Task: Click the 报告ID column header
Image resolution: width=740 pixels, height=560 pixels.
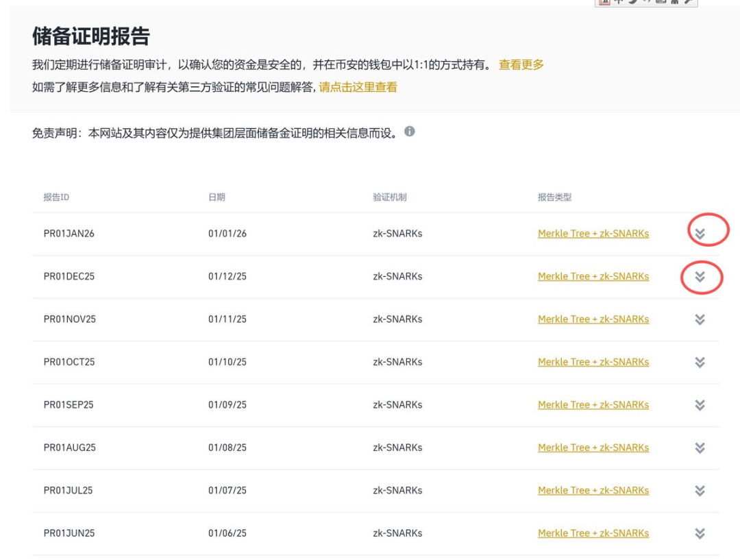Action: tap(56, 197)
